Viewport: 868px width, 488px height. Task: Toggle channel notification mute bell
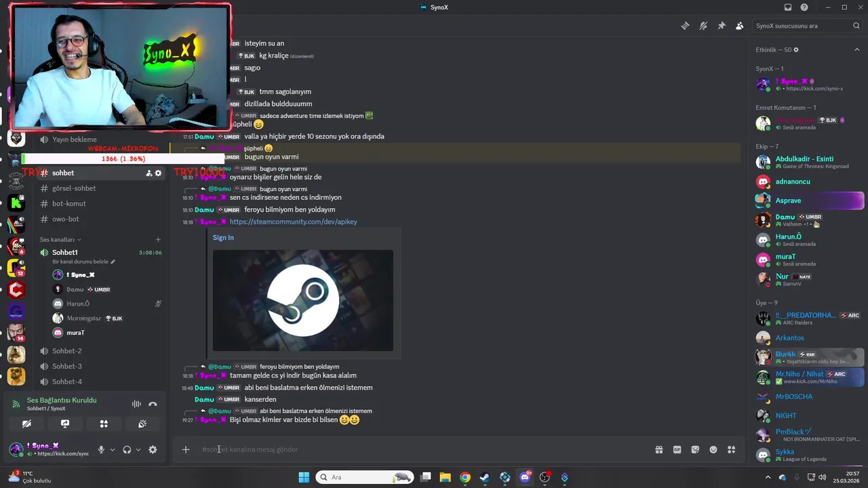click(x=703, y=26)
